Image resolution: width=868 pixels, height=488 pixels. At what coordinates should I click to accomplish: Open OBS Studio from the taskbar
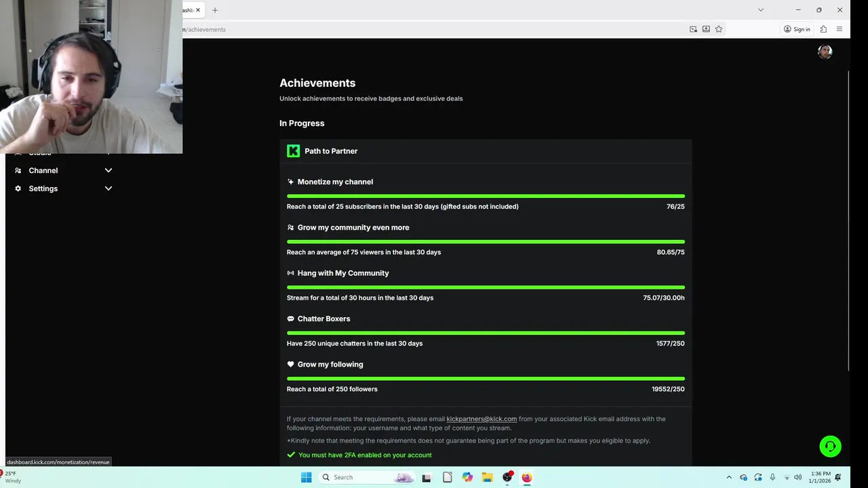click(x=507, y=477)
